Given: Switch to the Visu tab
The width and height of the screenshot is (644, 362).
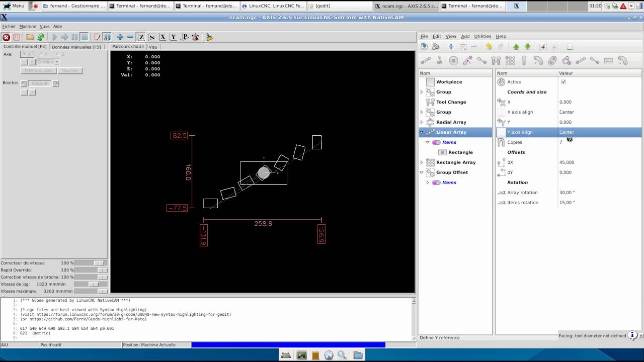Looking at the screenshot, I should click(152, 47).
